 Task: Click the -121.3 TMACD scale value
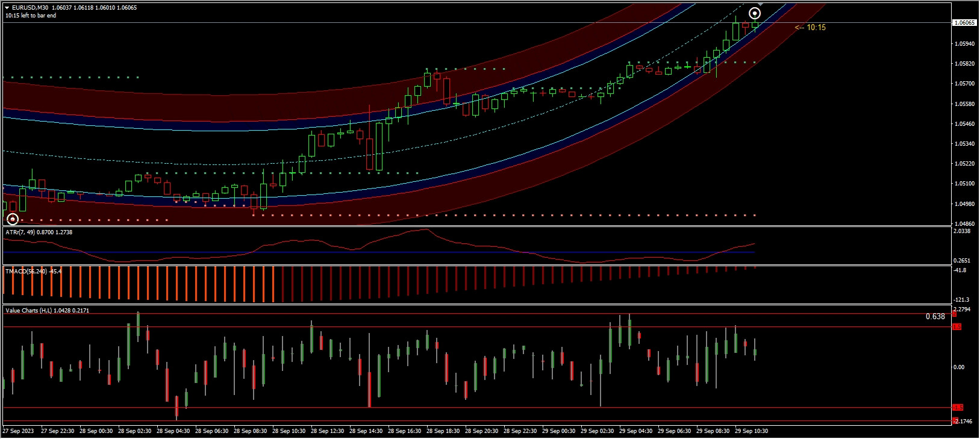point(961,300)
